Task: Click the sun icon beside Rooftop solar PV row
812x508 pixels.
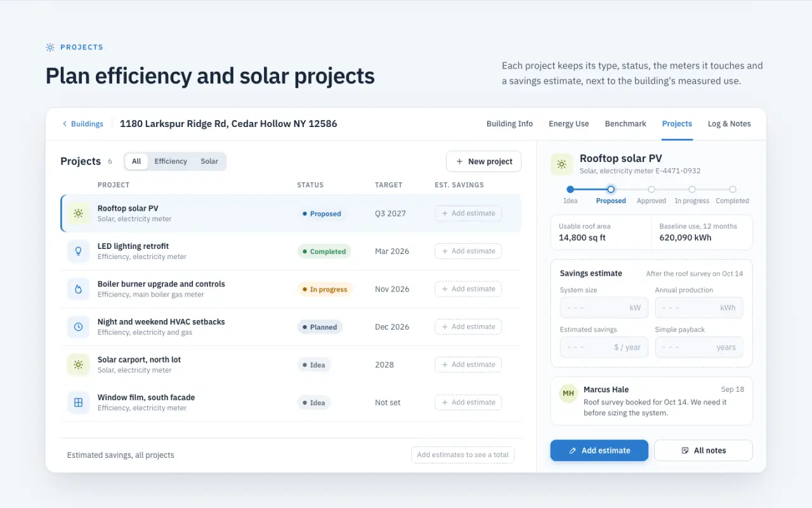Action: coord(78,213)
